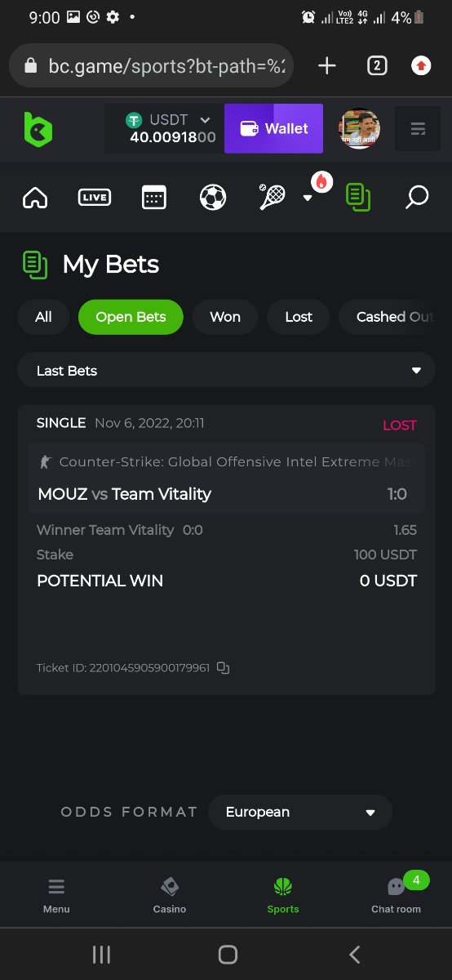The height and width of the screenshot is (980, 452).
Task: Switch to the Lost filter tab
Action: click(299, 317)
